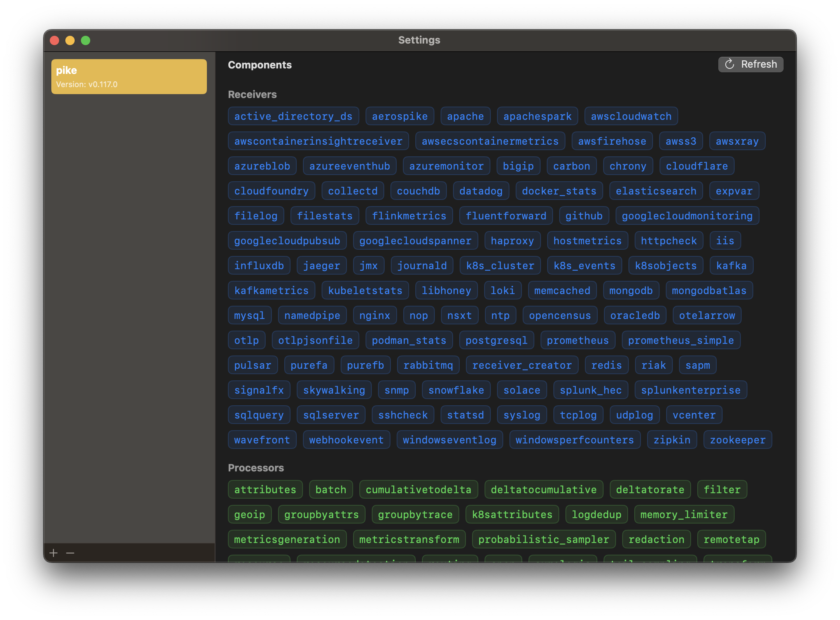
Task: Click the nginx receiver tag
Action: pos(375,315)
